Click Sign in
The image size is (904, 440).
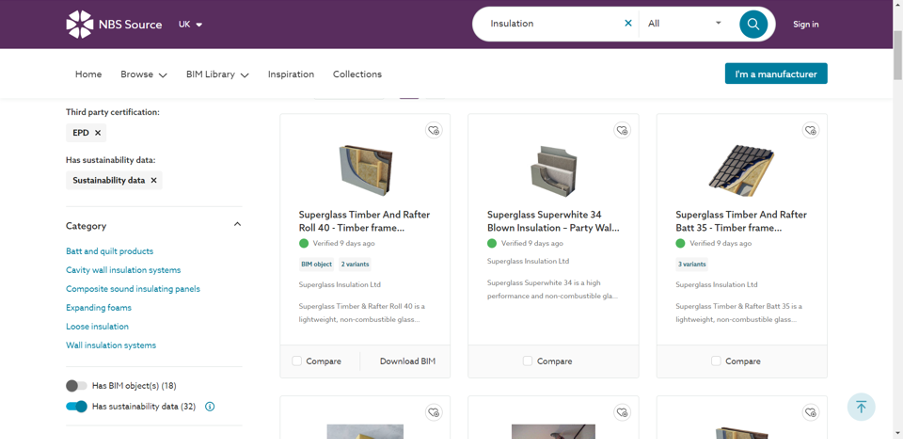pyautogui.click(x=805, y=24)
